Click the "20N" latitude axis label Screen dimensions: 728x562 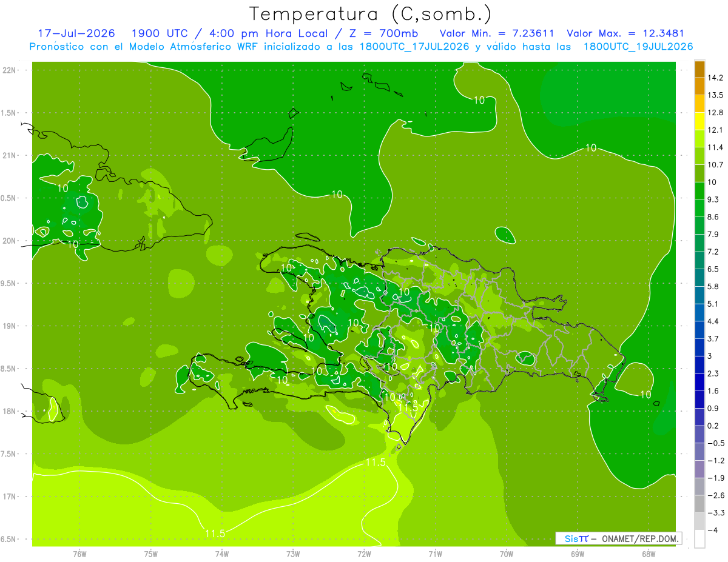click(x=10, y=241)
